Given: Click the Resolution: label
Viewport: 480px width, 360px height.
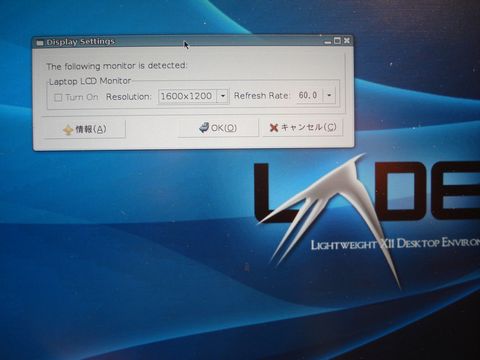Looking at the screenshot, I should tap(129, 97).
